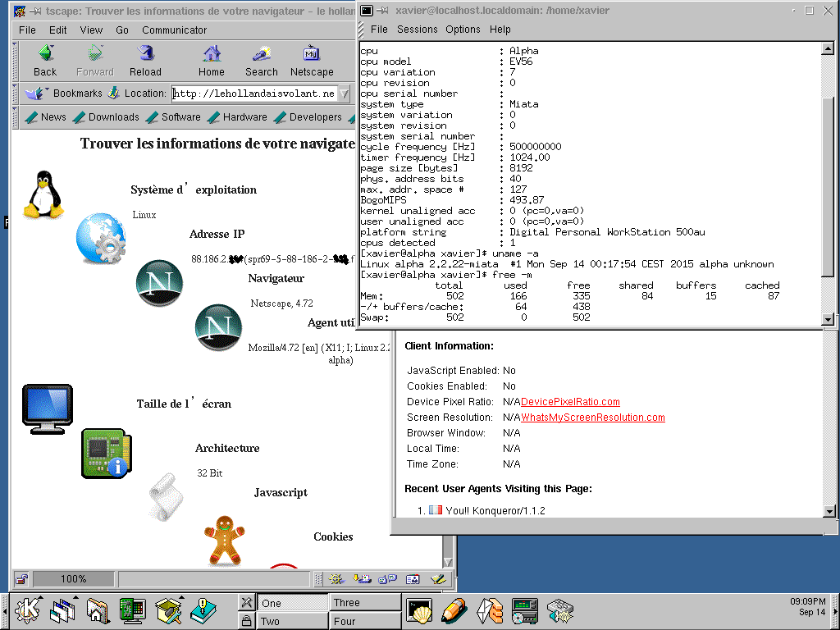The width and height of the screenshot is (840, 630).
Task: Launch KDE Control Center from panel
Action: click(132, 610)
